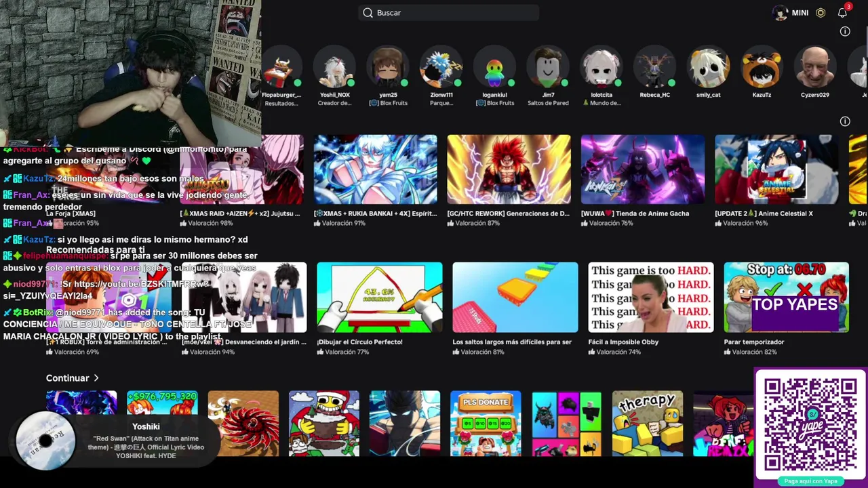The width and height of the screenshot is (868, 488).
Task: Open the WUWA Tienda de Anime Gacha thumbnail
Action: (x=643, y=169)
